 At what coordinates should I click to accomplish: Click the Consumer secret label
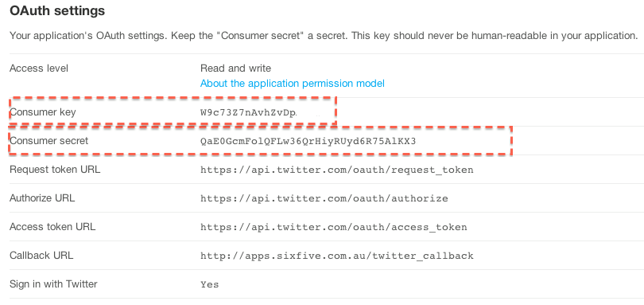[48, 141]
